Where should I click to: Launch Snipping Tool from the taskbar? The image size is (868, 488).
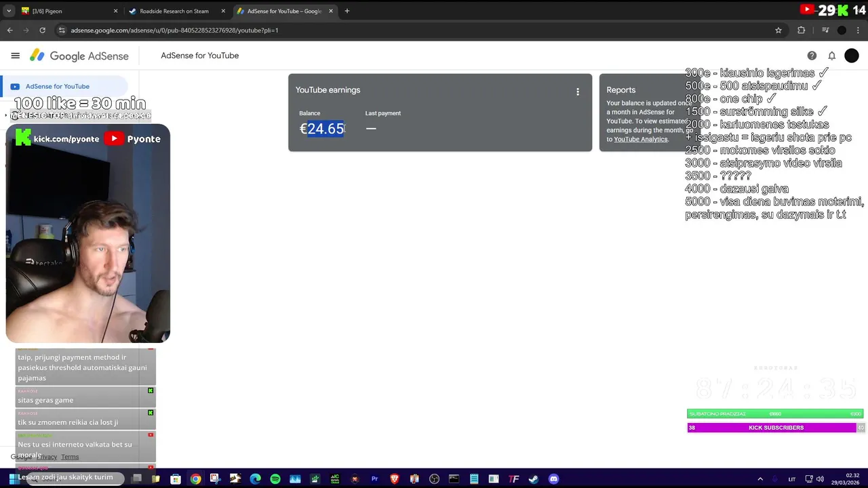coord(215,479)
